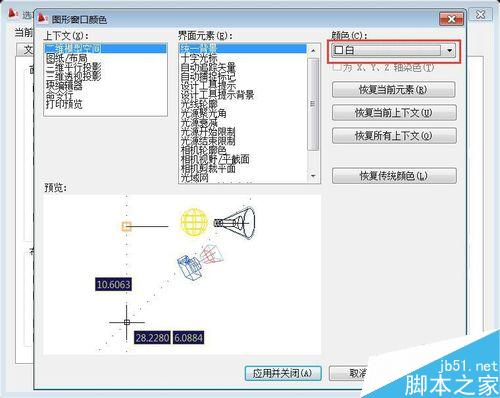Click the white color swatch in 颜色 box
The height and width of the screenshot is (398, 500).
(x=339, y=50)
